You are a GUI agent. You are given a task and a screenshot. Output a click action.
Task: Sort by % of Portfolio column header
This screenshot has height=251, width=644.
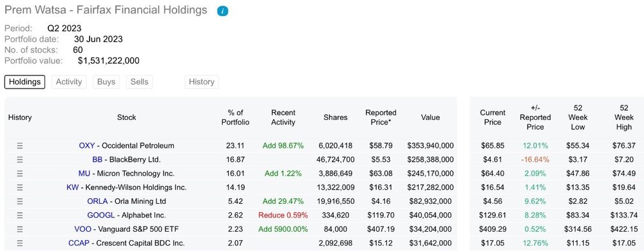point(235,117)
